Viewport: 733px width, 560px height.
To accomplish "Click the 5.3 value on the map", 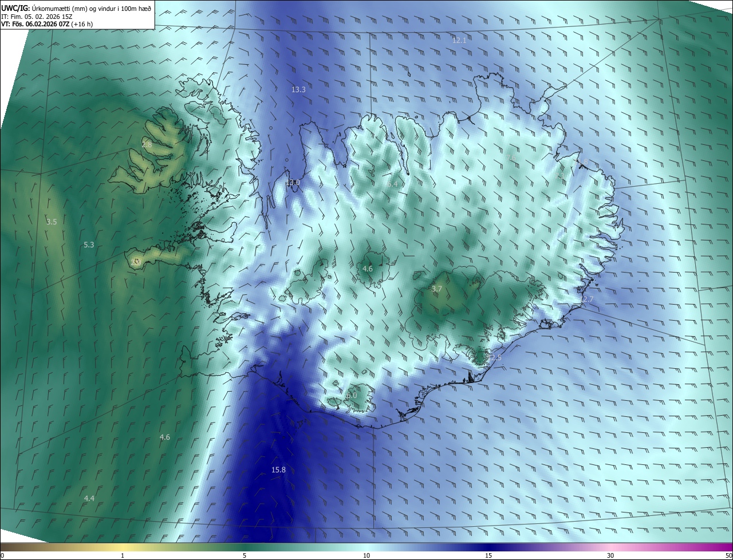I will 89,244.
